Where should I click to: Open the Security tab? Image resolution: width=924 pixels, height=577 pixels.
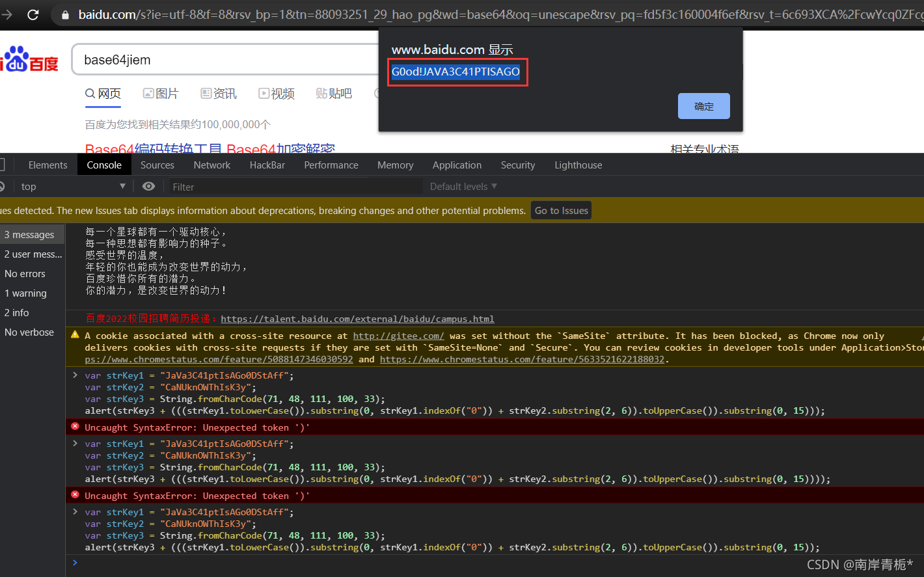pos(518,165)
